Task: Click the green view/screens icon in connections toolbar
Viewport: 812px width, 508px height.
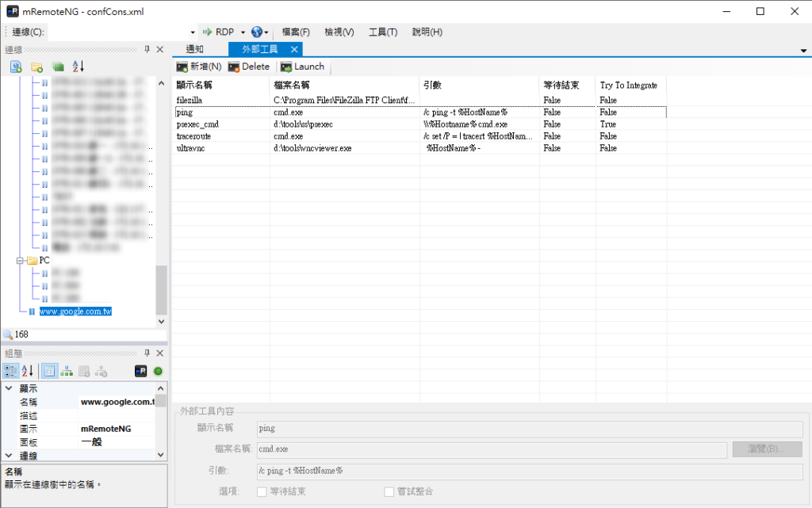Action: 58,67
